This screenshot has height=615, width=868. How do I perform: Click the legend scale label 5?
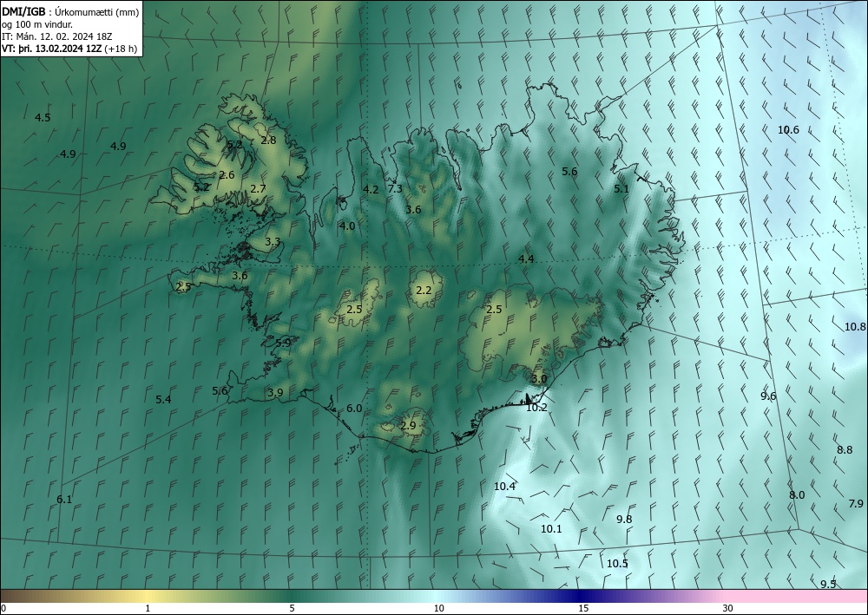point(292,608)
